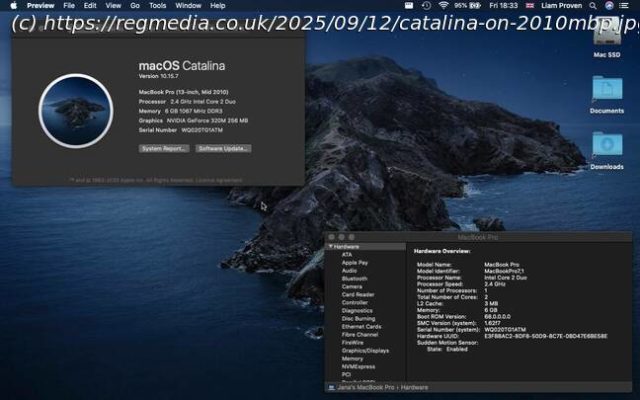
Task: Click MacBook Pro name in the path bar
Action: [366, 387]
